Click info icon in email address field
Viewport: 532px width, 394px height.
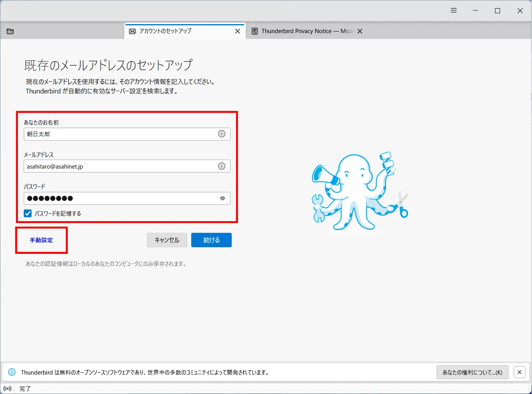[x=222, y=166]
